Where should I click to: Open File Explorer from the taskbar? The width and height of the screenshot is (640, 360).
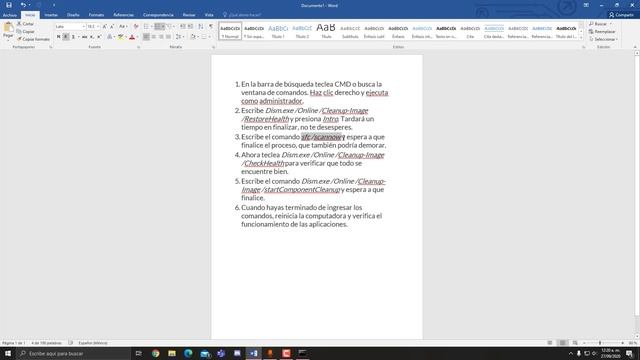172,353
